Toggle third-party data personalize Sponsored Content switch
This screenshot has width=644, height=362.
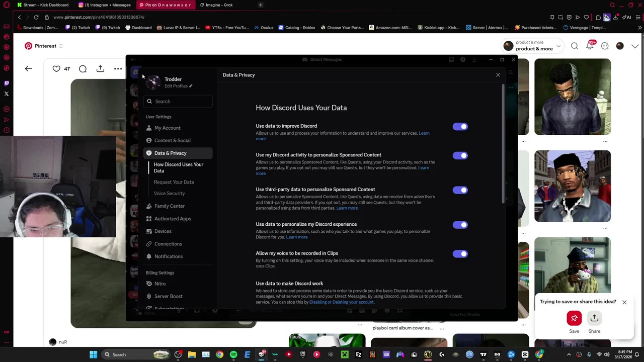pos(460,190)
